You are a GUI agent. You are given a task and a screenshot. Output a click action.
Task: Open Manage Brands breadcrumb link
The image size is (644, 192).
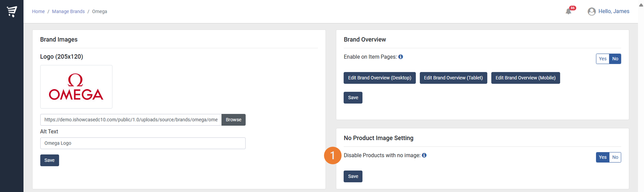click(x=68, y=11)
